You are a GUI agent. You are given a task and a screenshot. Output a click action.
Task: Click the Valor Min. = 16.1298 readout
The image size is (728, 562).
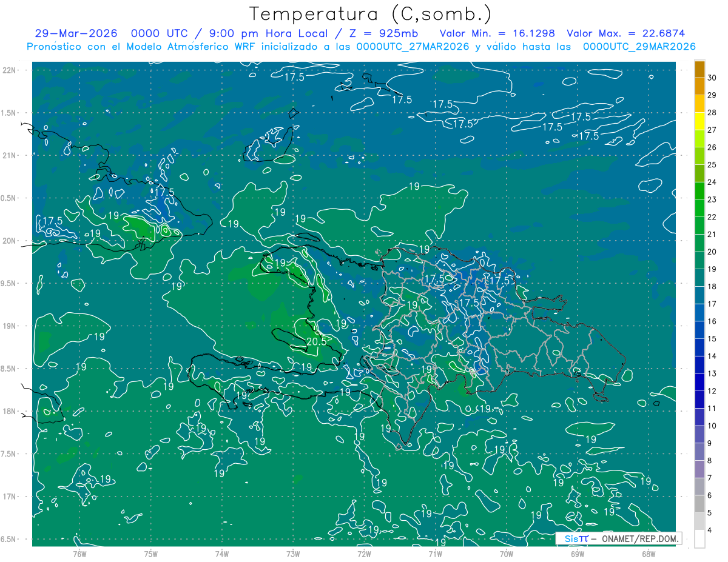(497, 33)
